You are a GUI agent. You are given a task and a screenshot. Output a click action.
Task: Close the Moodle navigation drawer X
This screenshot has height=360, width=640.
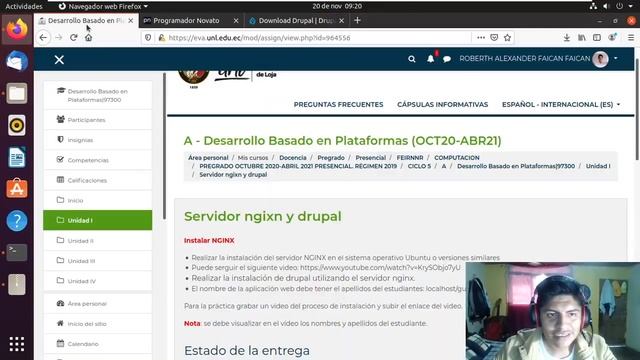coord(59,60)
